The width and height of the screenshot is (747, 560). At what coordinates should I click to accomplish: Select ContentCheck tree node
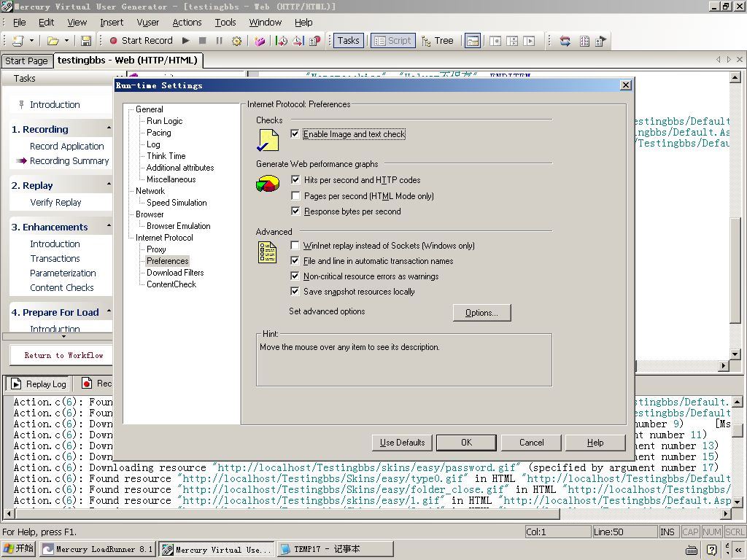(x=171, y=284)
